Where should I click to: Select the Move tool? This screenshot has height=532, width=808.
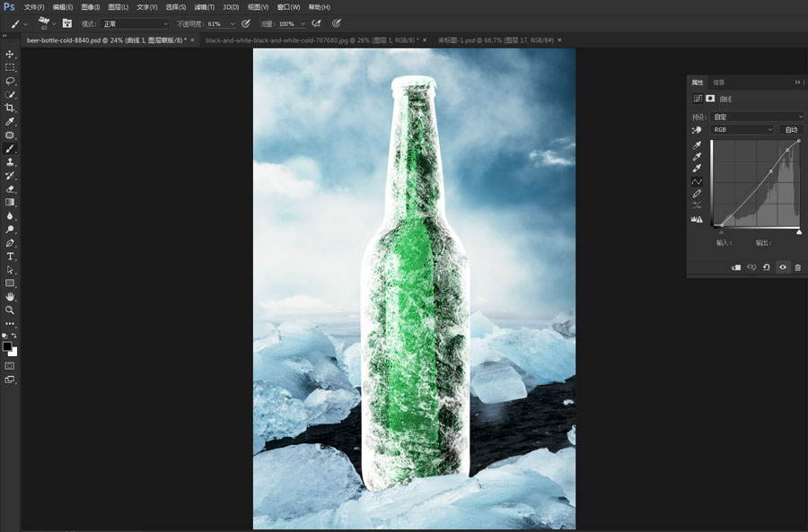click(11, 54)
